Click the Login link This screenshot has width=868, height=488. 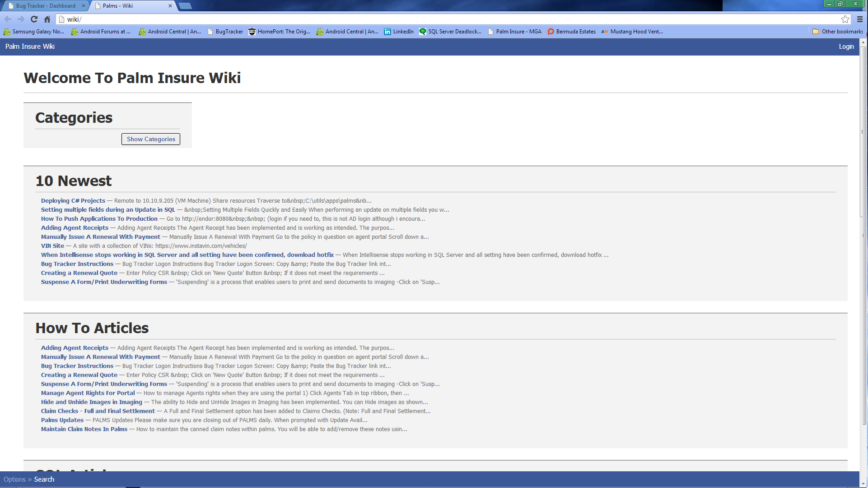[x=846, y=46]
